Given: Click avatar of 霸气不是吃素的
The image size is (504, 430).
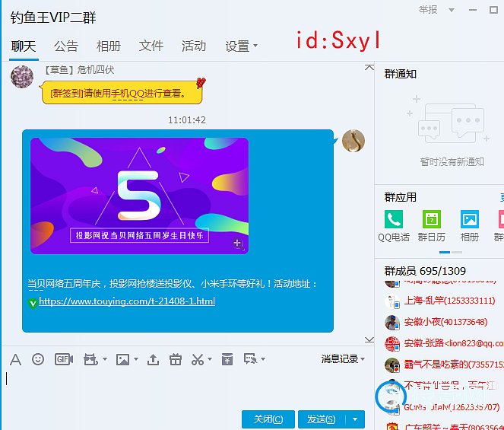Looking at the screenshot, I should (391, 365).
